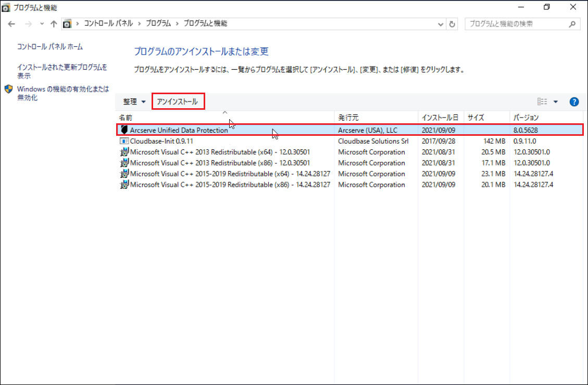Select Cloudbase-Init 0.9.11 entry
This screenshot has height=385, width=588.
pos(349,141)
